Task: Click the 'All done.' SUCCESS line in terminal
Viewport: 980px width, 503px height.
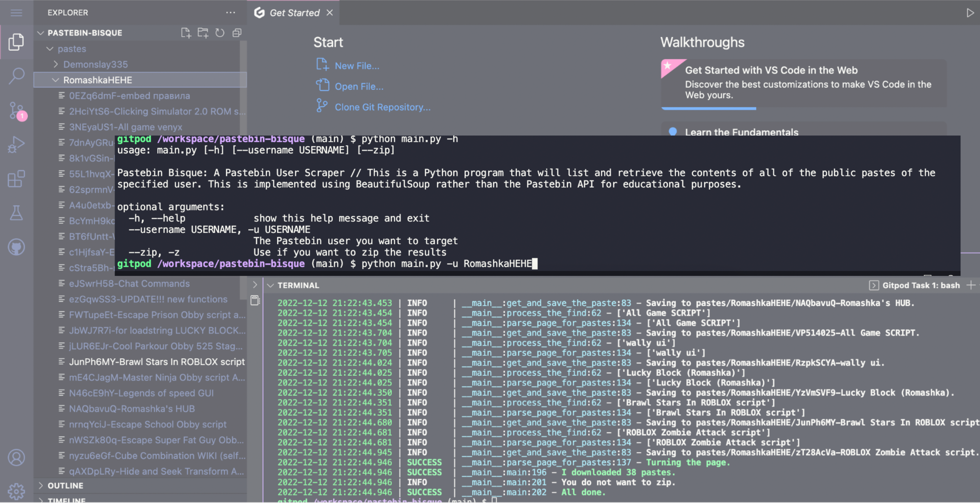Action: tap(441, 492)
